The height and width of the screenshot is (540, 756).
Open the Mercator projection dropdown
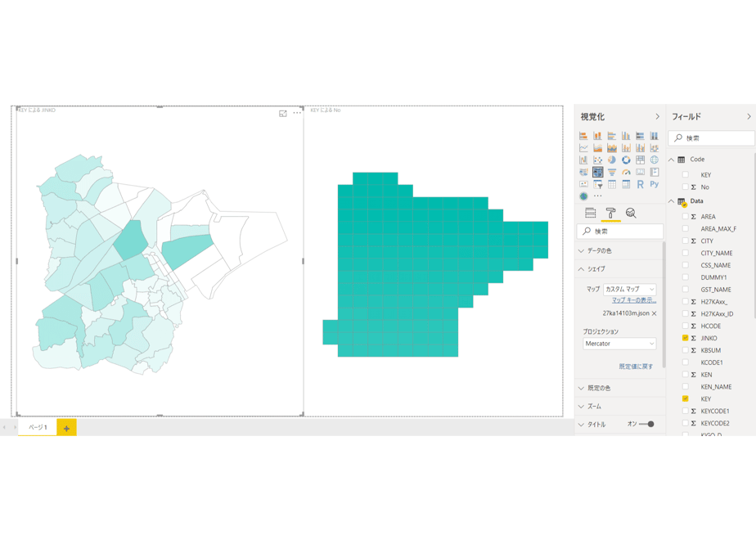pos(619,344)
